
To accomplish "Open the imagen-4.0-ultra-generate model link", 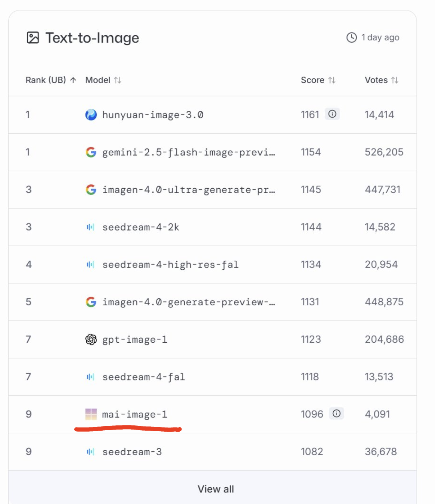I will 188,190.
